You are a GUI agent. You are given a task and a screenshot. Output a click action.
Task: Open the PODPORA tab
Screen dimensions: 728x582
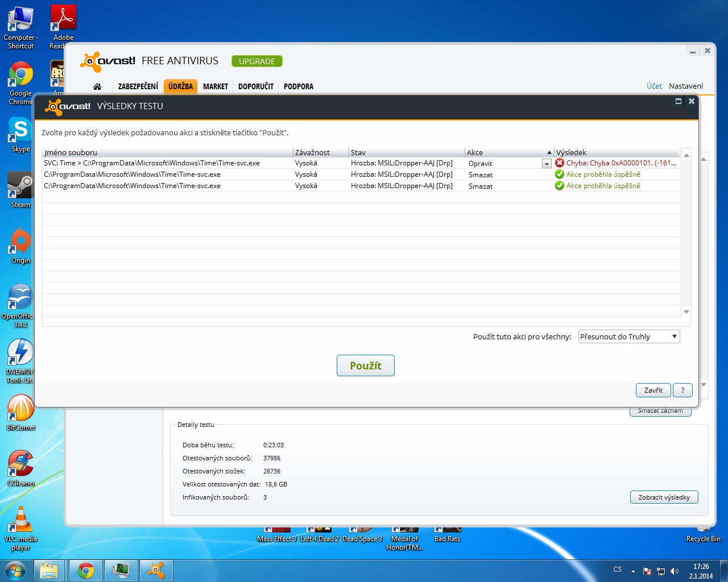point(299,86)
